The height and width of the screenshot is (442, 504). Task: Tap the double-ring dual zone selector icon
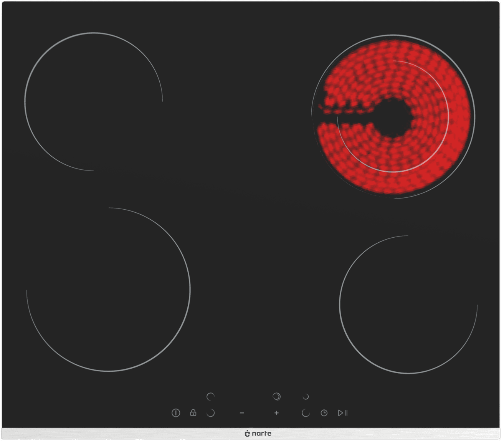point(276,396)
